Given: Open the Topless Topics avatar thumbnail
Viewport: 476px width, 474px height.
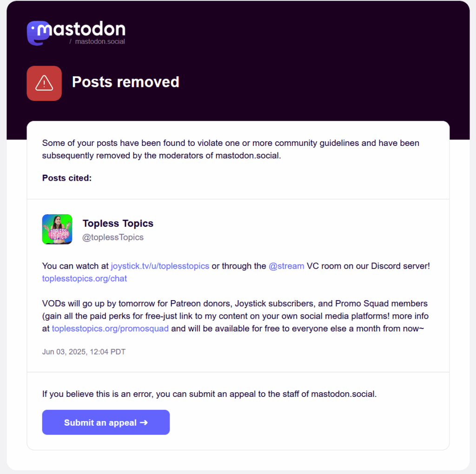Looking at the screenshot, I should coord(57,229).
